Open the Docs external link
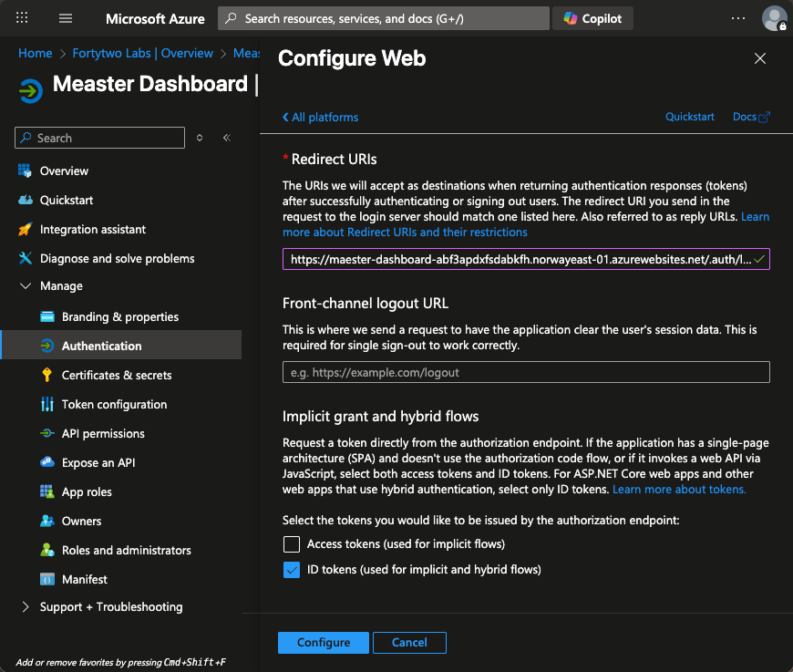Screen dimensions: 793x672 751,117
